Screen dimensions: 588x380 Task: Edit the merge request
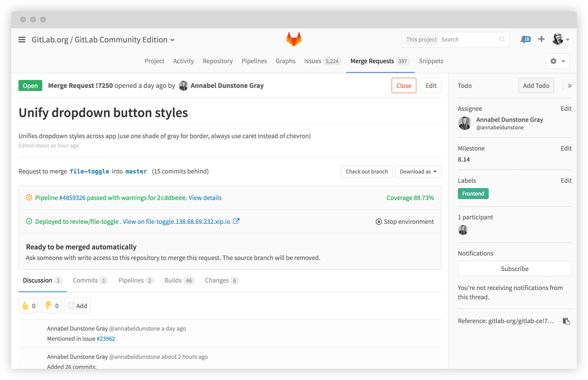431,86
